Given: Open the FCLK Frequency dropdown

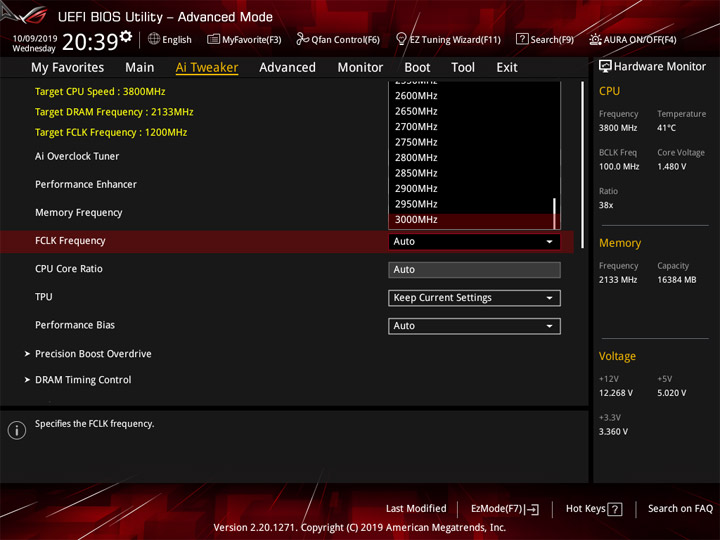Looking at the screenshot, I should tap(474, 242).
